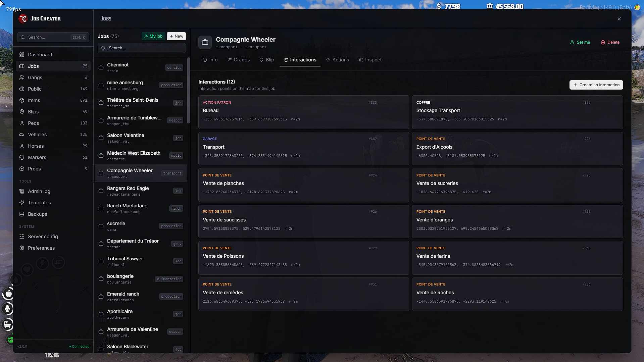Click the Blips map pin icon
The width and height of the screenshot is (644, 362).
click(22, 112)
